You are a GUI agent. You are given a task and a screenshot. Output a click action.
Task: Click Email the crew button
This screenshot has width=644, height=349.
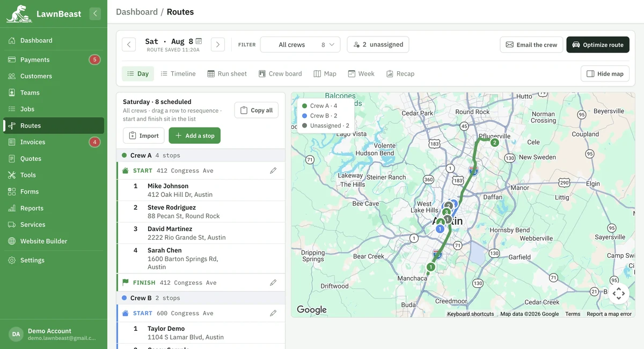click(x=531, y=44)
